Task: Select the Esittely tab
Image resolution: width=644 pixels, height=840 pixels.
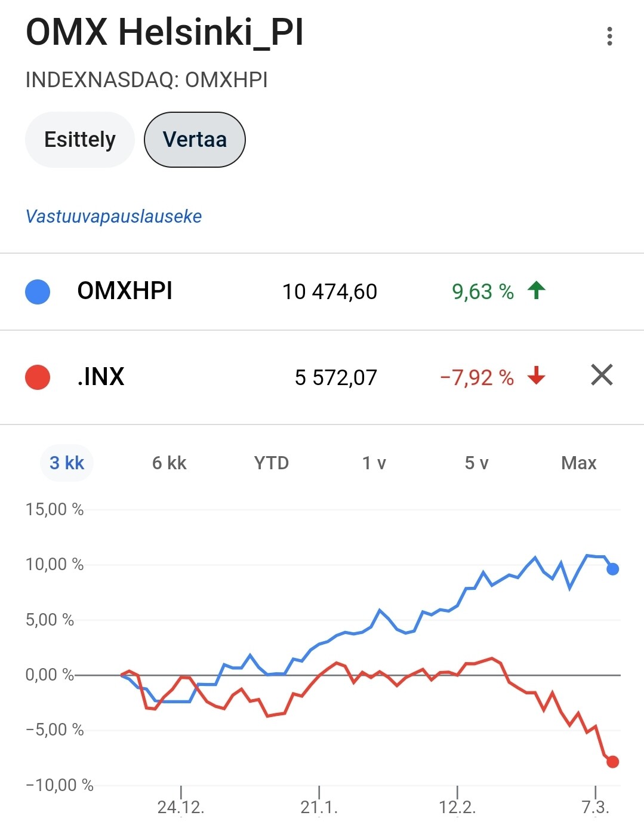Action: 80,140
